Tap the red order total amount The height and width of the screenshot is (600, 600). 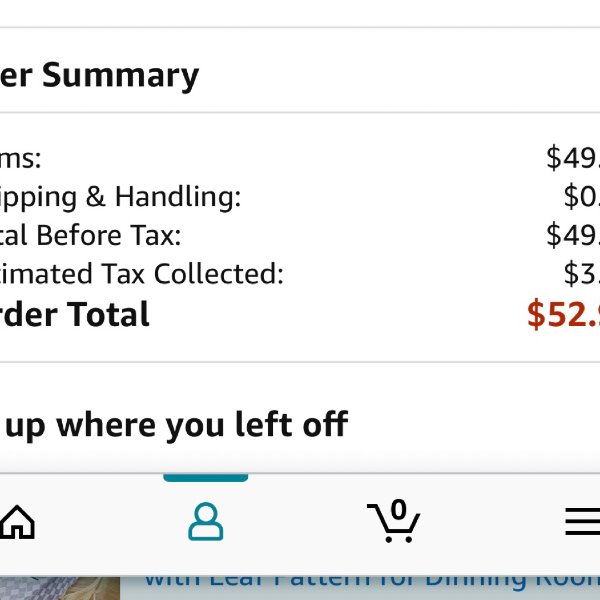pos(563,314)
